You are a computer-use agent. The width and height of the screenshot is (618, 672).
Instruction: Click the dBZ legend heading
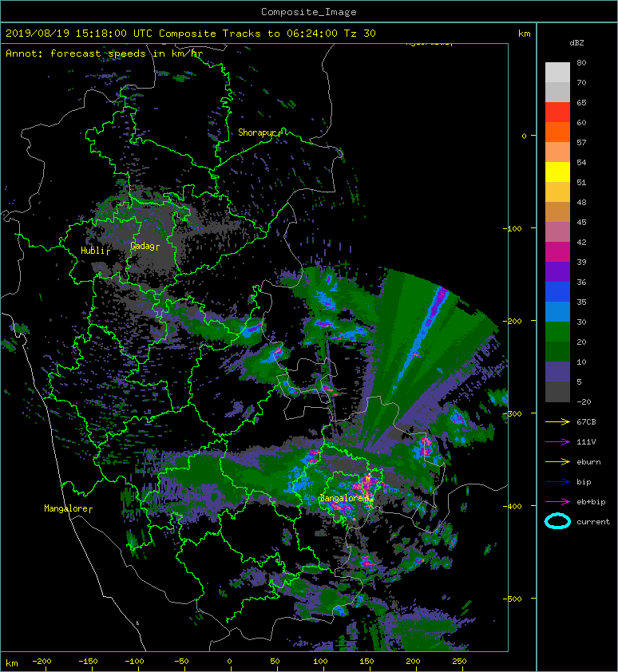(x=576, y=43)
